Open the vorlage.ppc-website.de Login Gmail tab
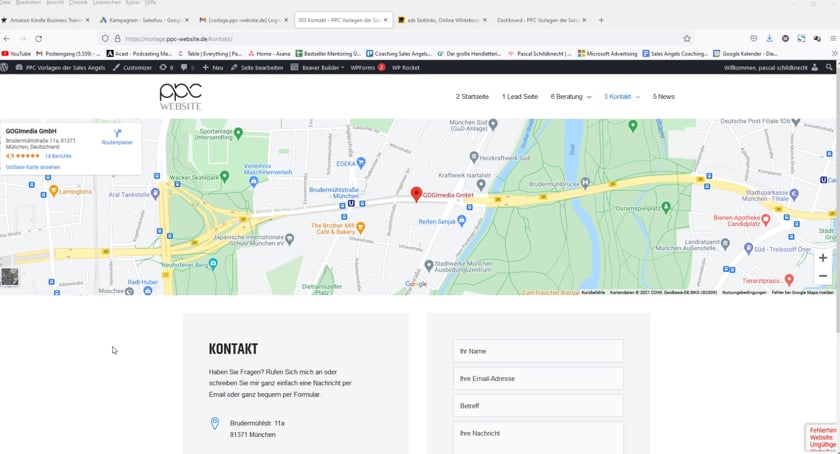 tap(243, 20)
